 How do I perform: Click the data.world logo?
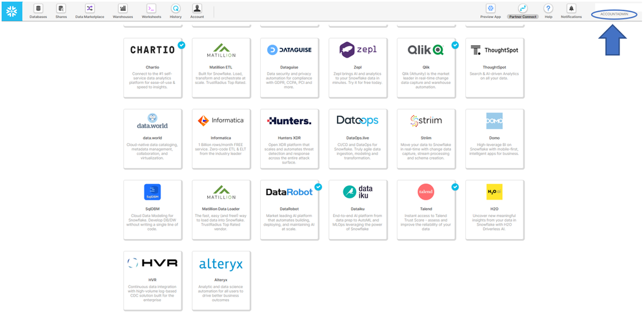point(152,121)
